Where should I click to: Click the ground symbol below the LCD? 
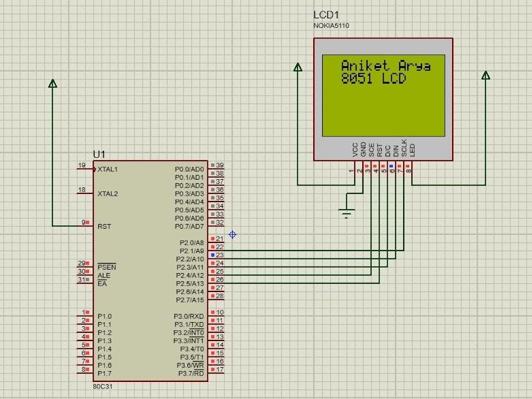click(346, 213)
